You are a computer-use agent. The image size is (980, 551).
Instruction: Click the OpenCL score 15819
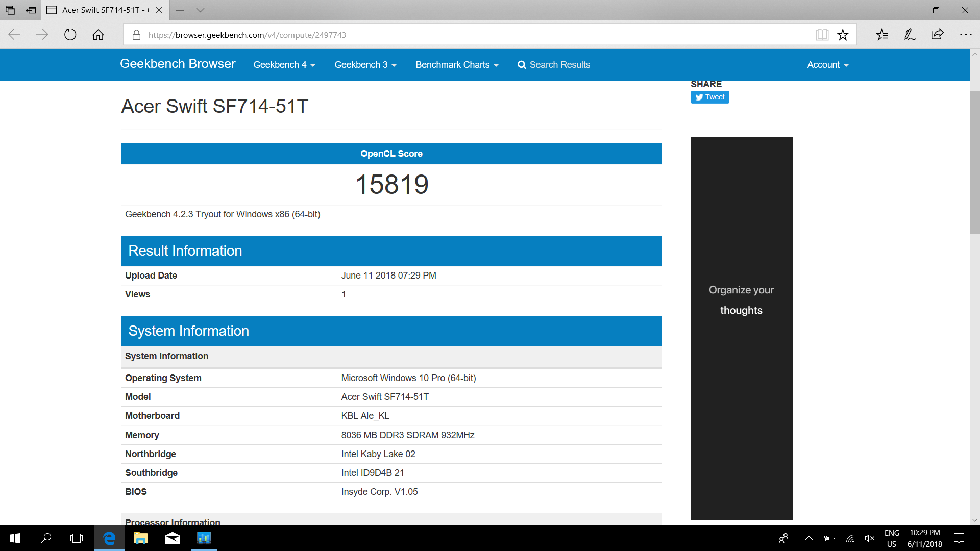point(391,184)
